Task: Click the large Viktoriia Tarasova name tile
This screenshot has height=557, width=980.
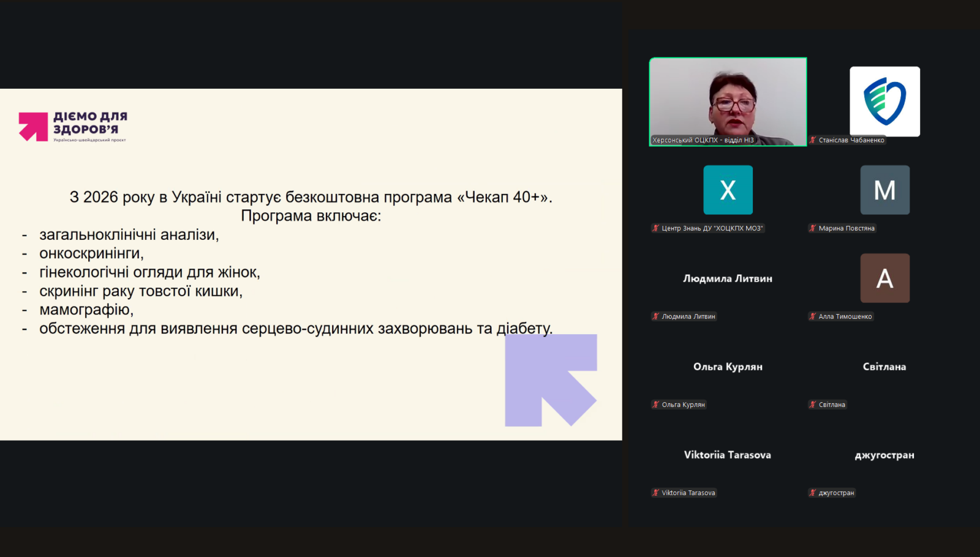Action: click(x=728, y=455)
